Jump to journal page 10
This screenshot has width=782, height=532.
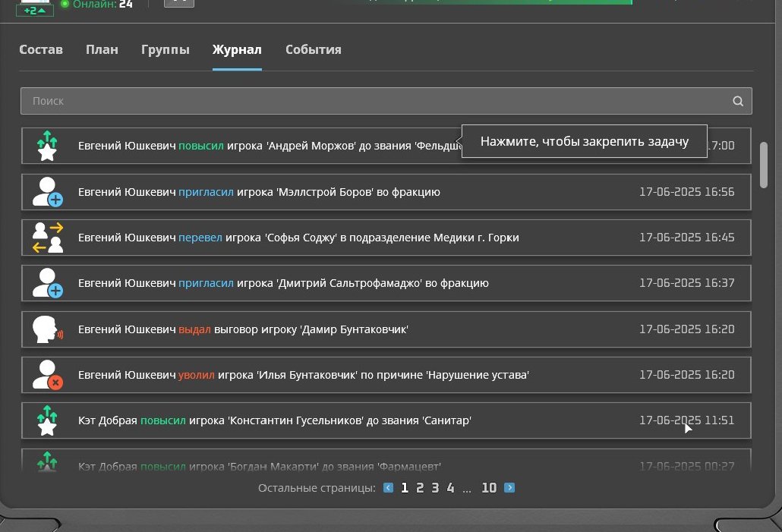pos(489,488)
